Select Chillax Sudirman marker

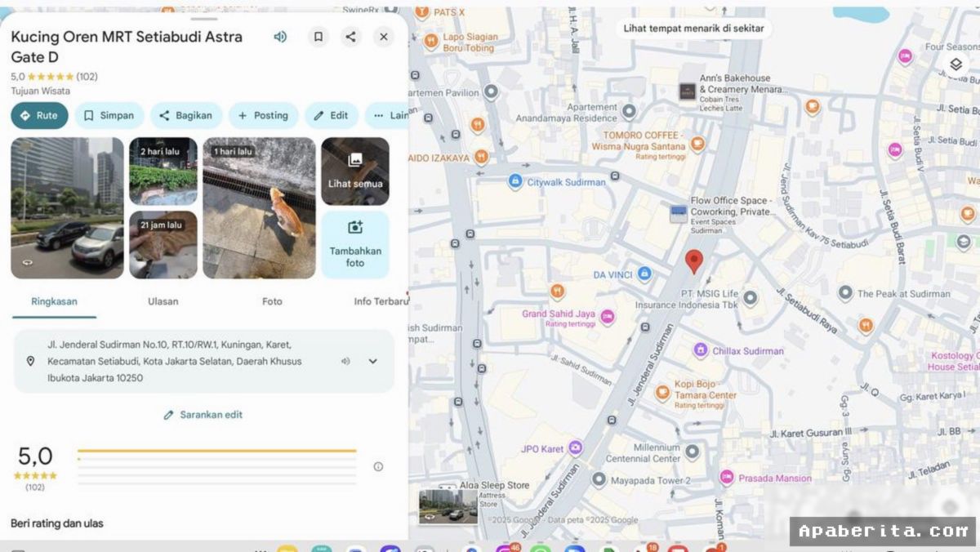pyautogui.click(x=701, y=350)
